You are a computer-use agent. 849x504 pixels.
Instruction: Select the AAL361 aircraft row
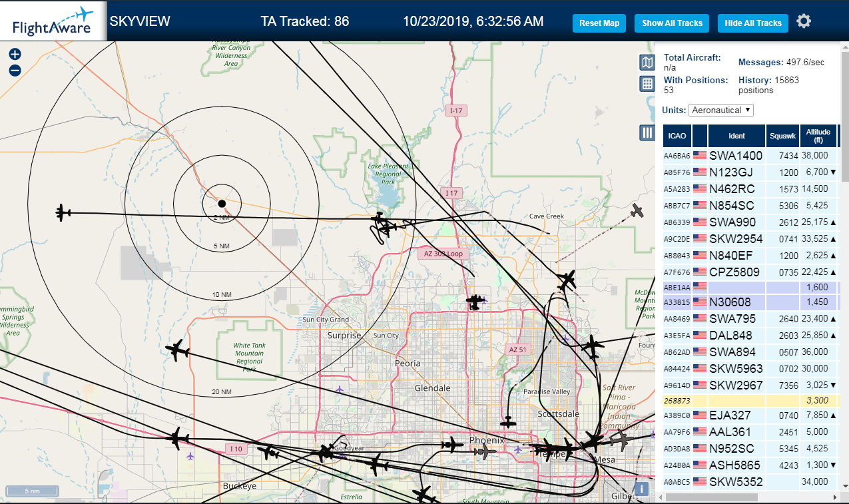click(x=750, y=432)
